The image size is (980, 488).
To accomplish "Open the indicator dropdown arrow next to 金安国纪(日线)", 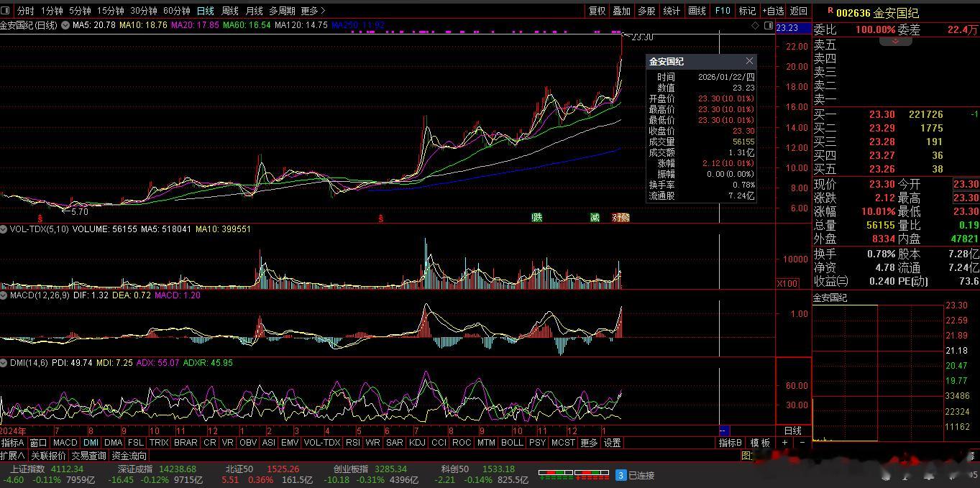I will [x=65, y=25].
